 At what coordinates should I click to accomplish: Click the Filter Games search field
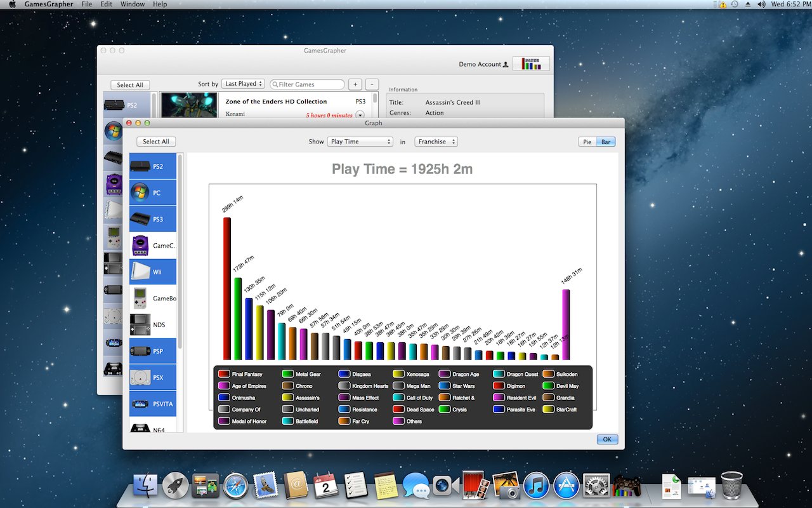(x=308, y=84)
